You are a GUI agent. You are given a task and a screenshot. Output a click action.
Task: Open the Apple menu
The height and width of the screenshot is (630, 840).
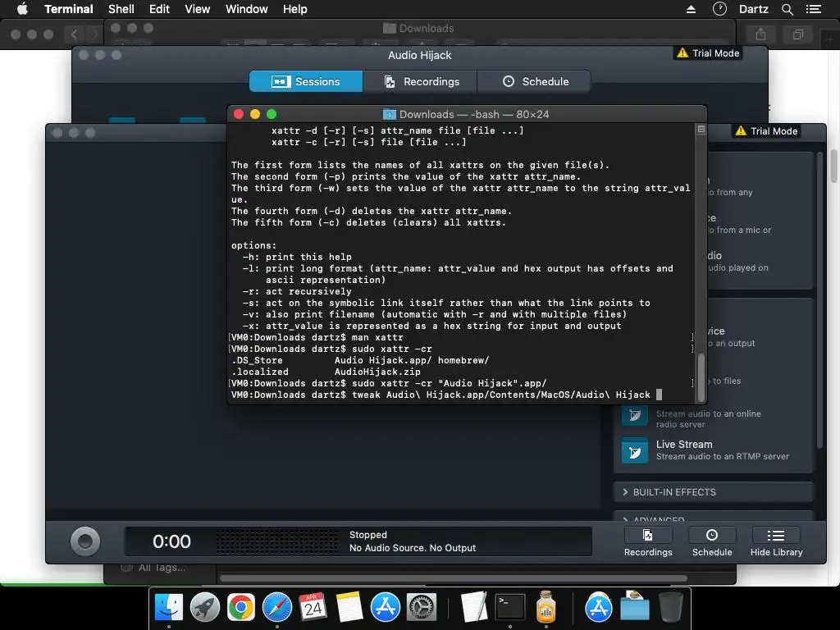tap(22, 9)
